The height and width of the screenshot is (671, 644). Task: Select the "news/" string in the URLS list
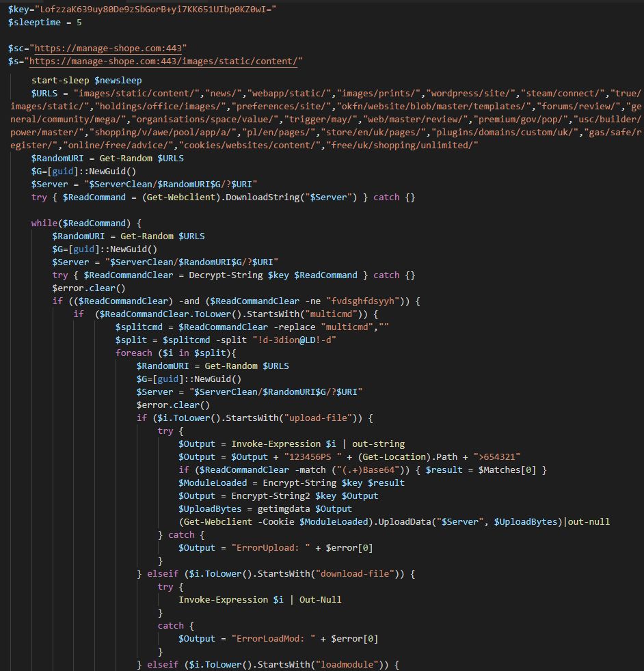(x=224, y=94)
